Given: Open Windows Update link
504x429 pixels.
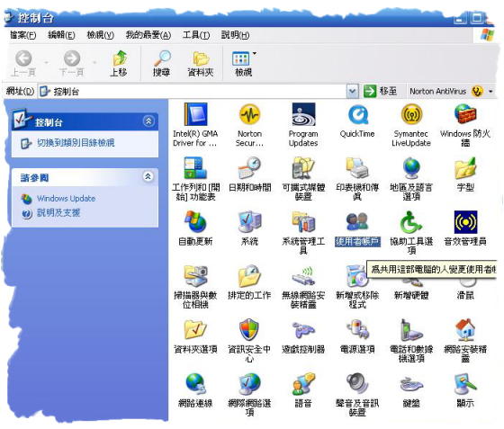Looking at the screenshot, I should [x=66, y=199].
